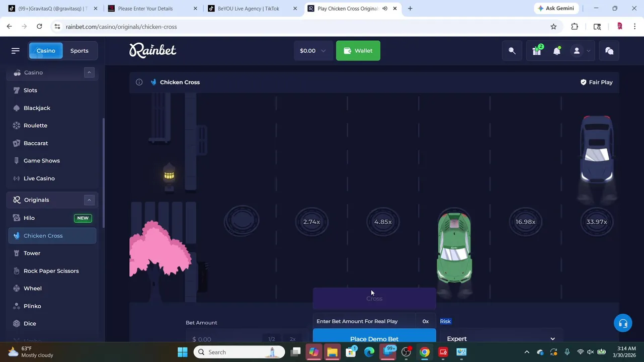Open the Chrome extensions puzzle icon
644x362 pixels.
pyautogui.click(x=575, y=27)
